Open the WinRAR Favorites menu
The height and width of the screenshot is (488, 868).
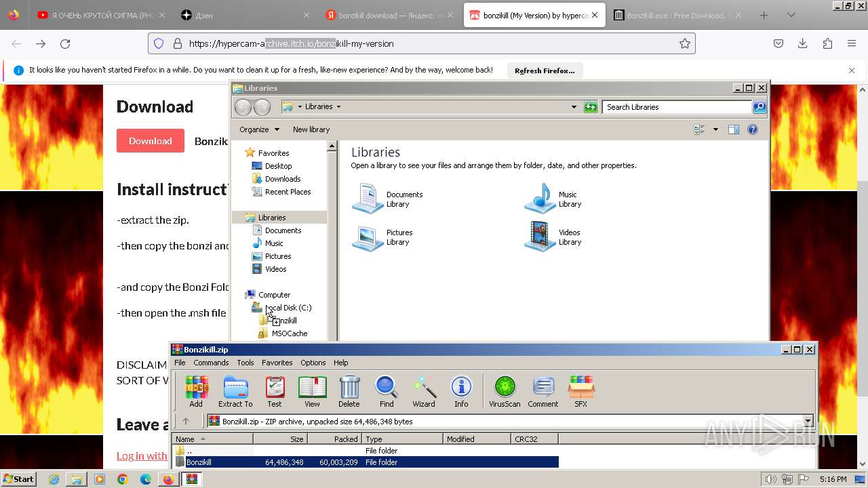point(277,363)
